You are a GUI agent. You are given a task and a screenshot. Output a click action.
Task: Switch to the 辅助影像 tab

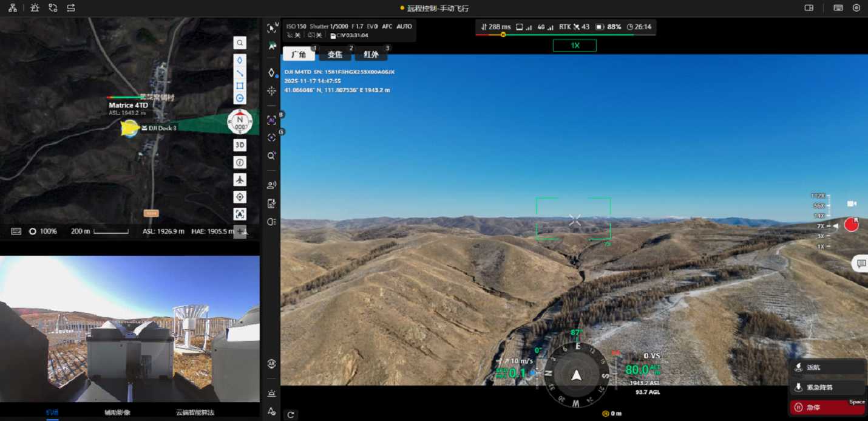[117, 412]
